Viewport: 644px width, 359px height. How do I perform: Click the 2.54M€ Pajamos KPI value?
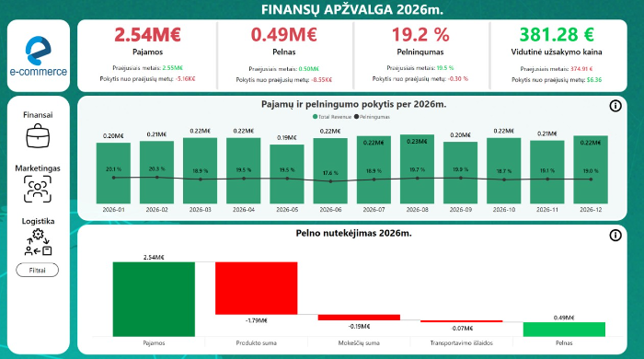pyautogui.click(x=147, y=34)
